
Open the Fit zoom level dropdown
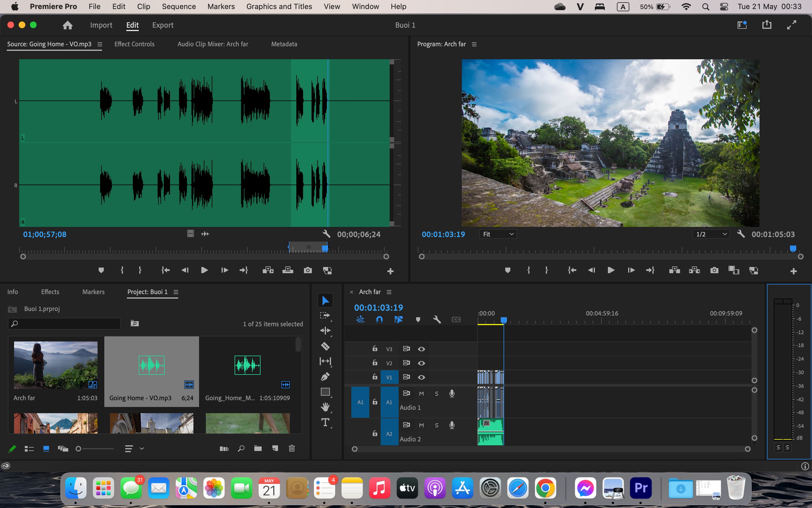coord(498,234)
